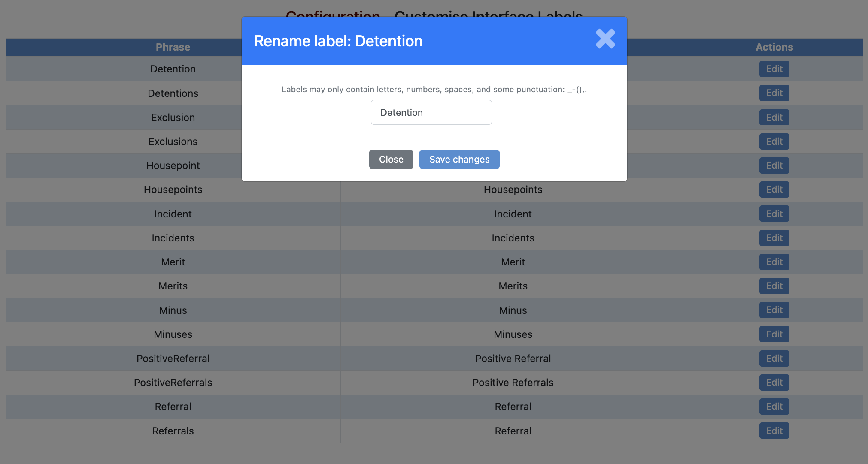This screenshot has height=464, width=868.
Task: Edit the Referrals row
Action: (774, 431)
